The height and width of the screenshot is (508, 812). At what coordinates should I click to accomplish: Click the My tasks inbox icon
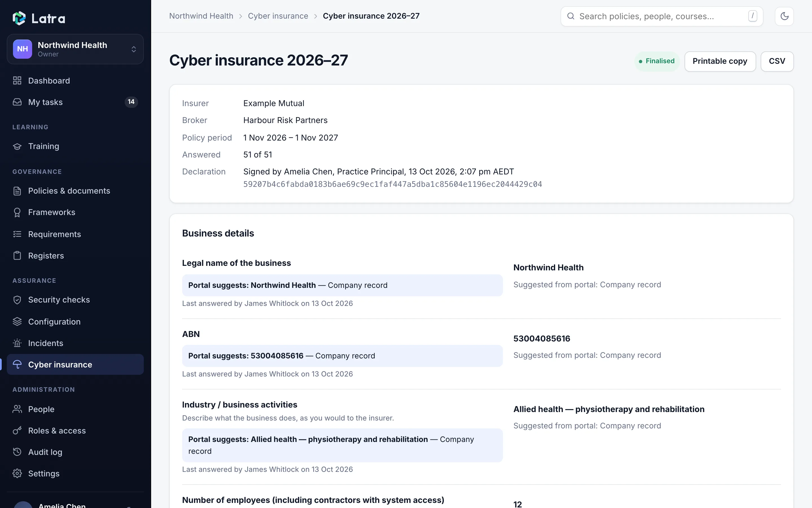pyautogui.click(x=17, y=102)
